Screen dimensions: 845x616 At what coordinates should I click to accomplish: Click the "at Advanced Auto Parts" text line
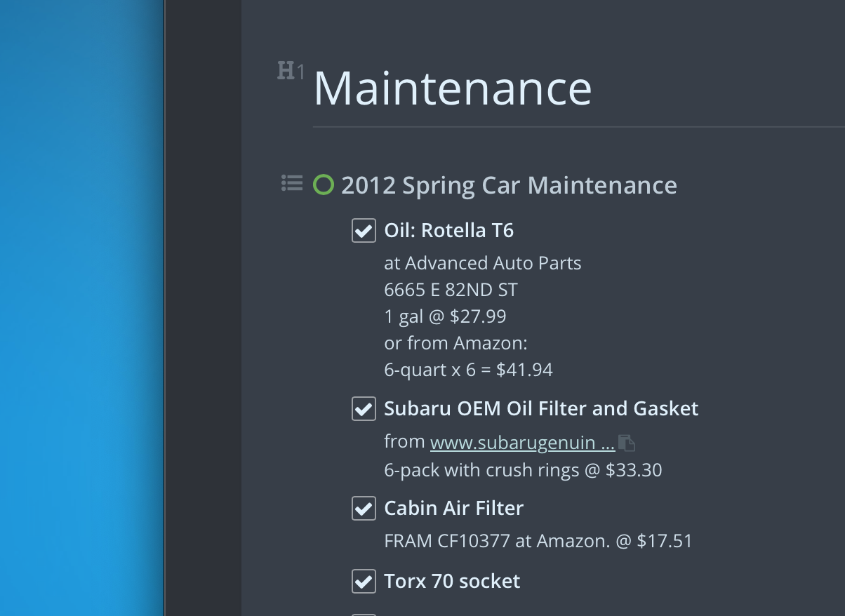tap(482, 262)
